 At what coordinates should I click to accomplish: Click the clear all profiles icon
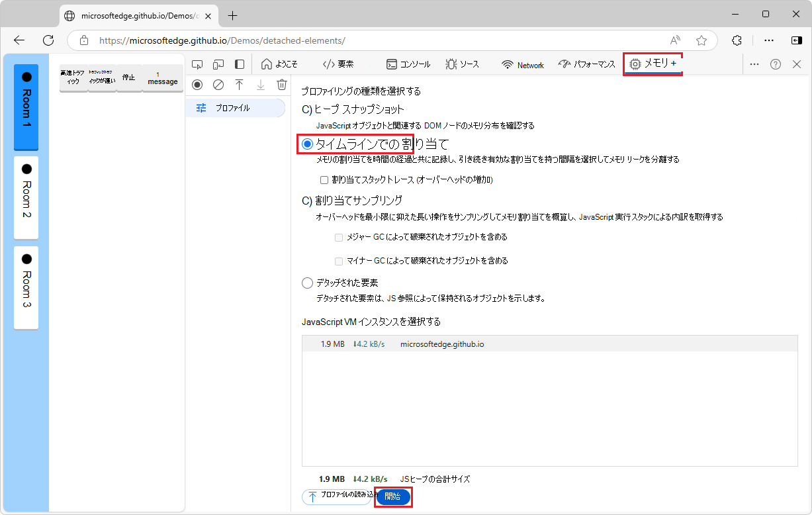(218, 85)
